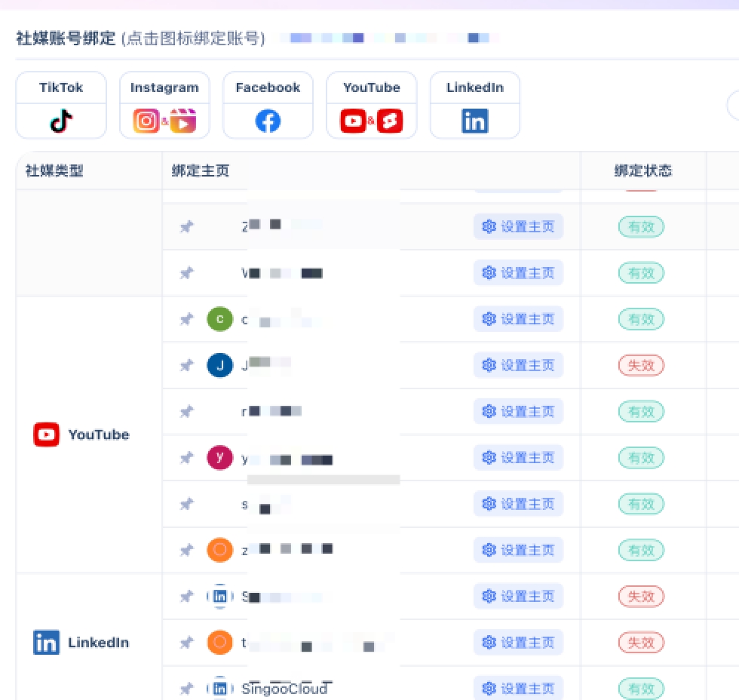
Task: Pin the row starting with green C avatar
Action: (187, 319)
